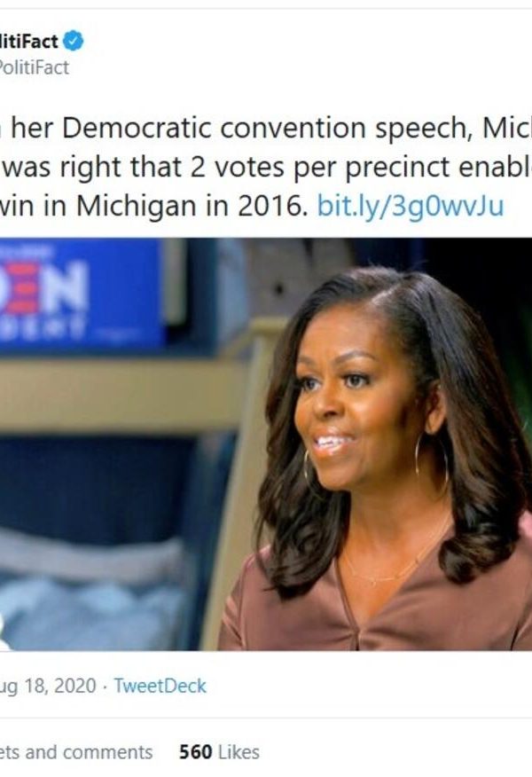Open the TweetDeck source link
The height and width of the screenshot is (777, 532).
tap(160, 686)
